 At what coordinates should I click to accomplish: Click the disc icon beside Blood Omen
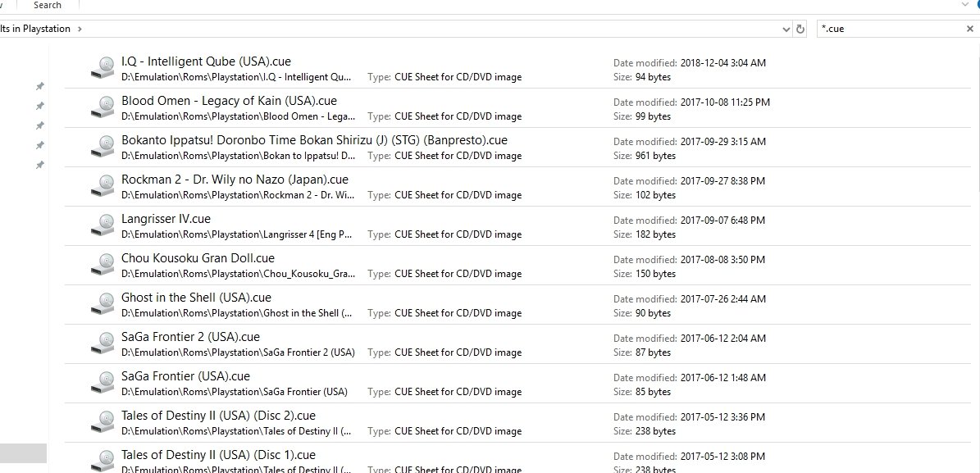[103, 107]
